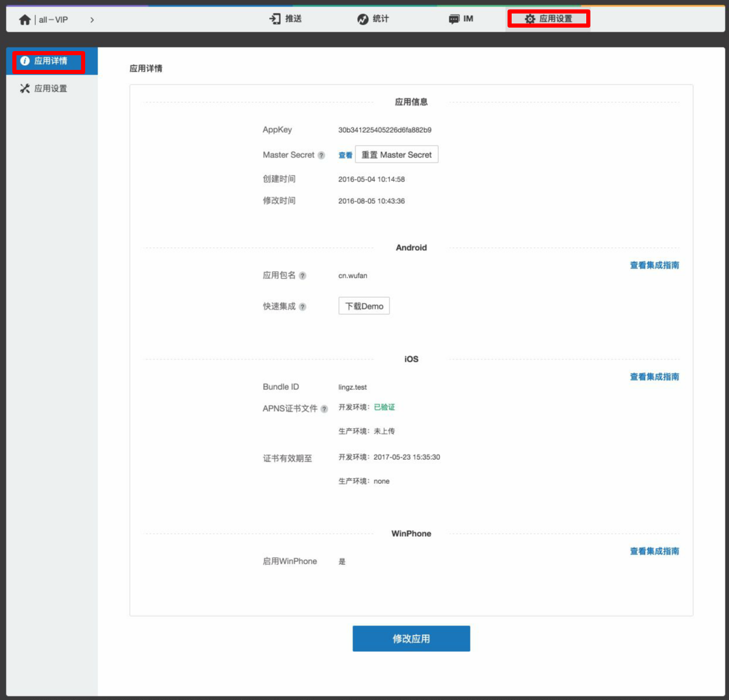Click the help icon next to 应用包名

(303, 276)
